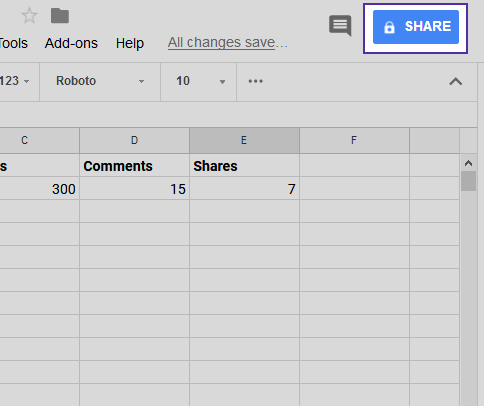Open the Tools menu

coord(13,43)
